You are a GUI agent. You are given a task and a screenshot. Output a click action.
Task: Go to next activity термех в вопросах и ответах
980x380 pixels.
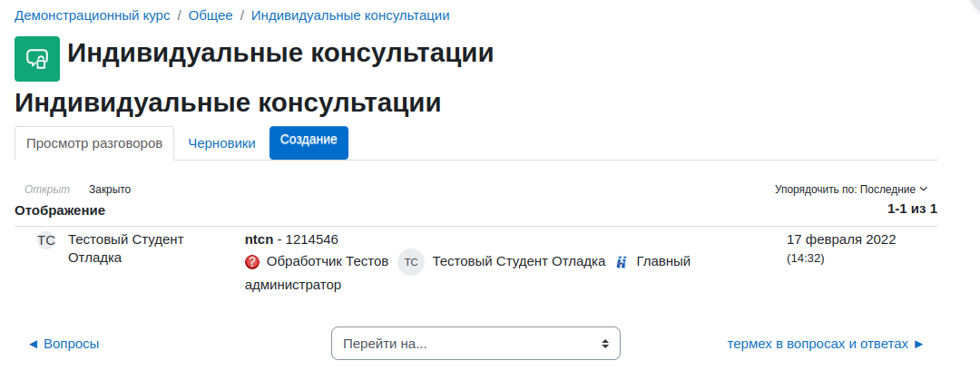click(825, 344)
